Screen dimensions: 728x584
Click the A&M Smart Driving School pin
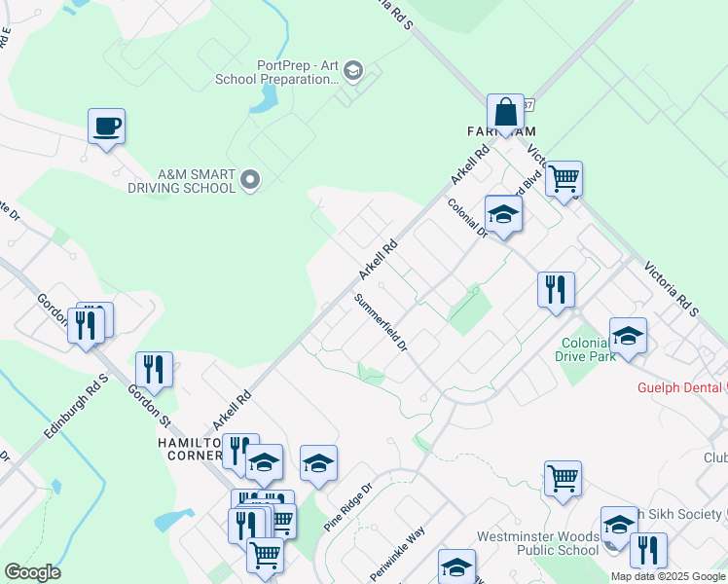251,181
